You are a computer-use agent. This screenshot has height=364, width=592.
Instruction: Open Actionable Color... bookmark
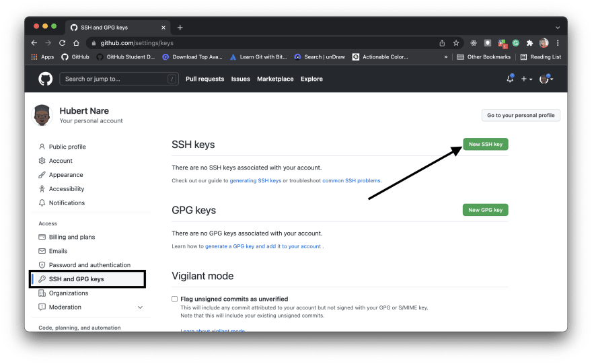pyautogui.click(x=380, y=57)
